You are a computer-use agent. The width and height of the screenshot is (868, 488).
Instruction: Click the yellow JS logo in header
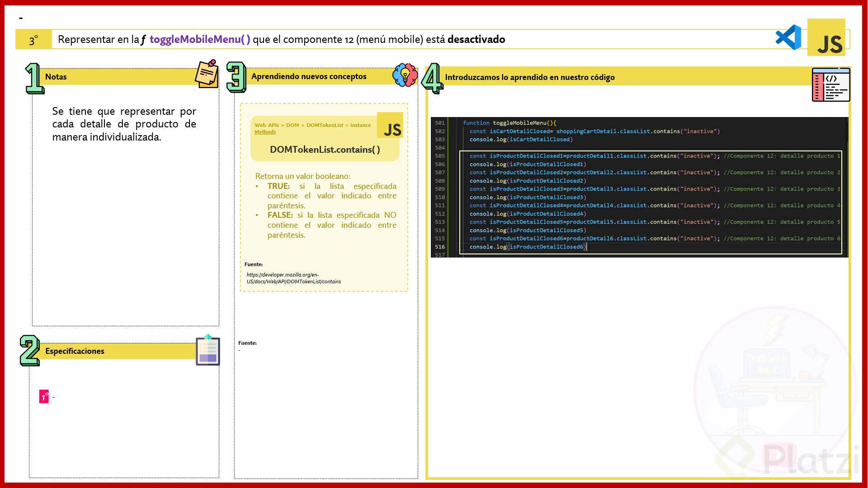coord(826,38)
